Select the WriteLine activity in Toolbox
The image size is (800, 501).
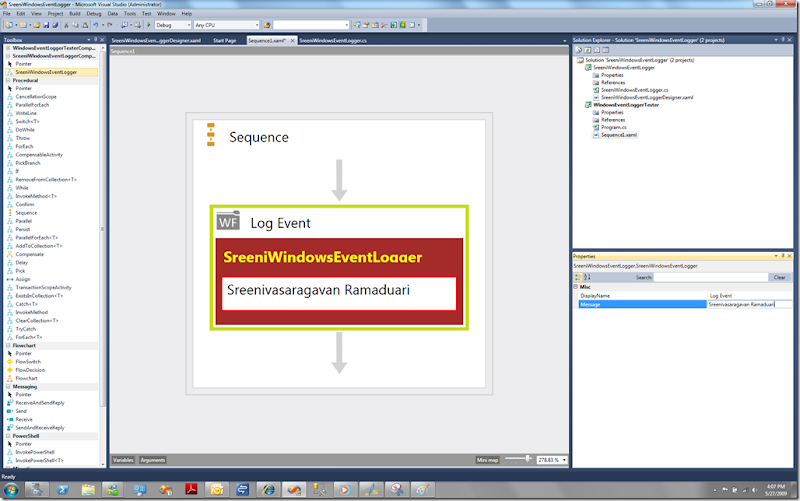[x=26, y=113]
